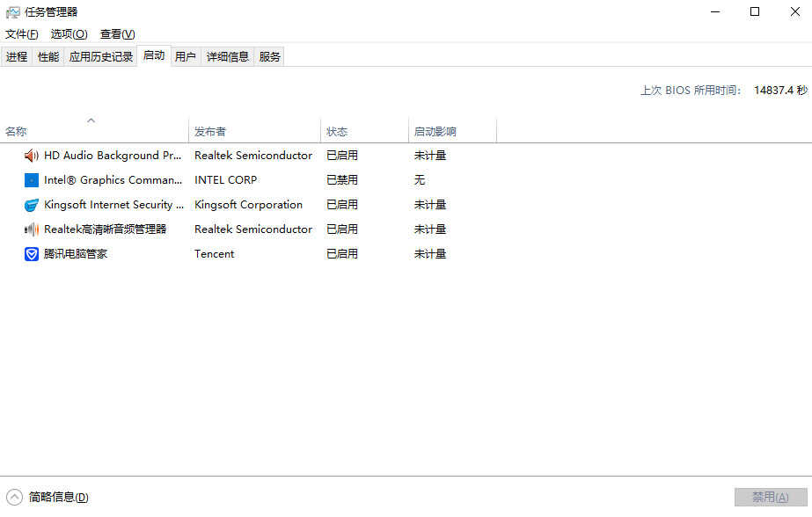Open the 文件(F) menu
The width and height of the screenshot is (812, 517).
pos(22,34)
